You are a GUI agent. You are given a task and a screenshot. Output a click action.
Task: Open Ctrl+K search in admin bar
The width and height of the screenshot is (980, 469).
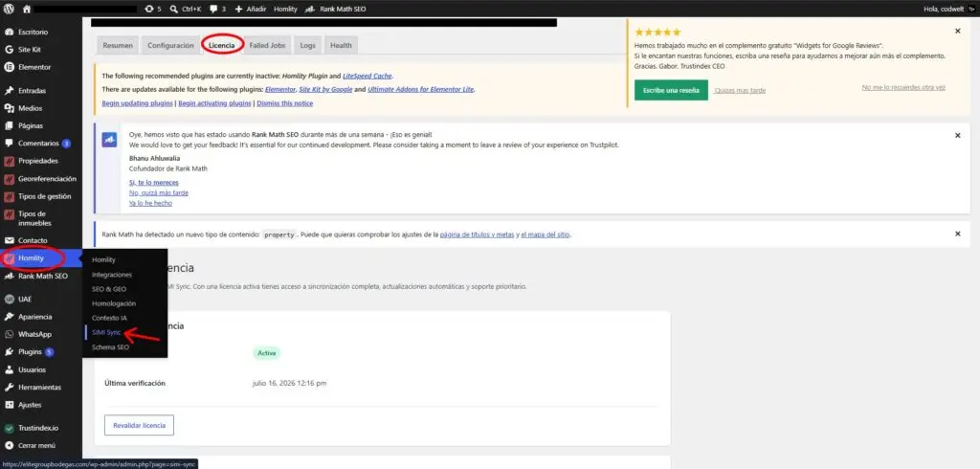(186, 9)
